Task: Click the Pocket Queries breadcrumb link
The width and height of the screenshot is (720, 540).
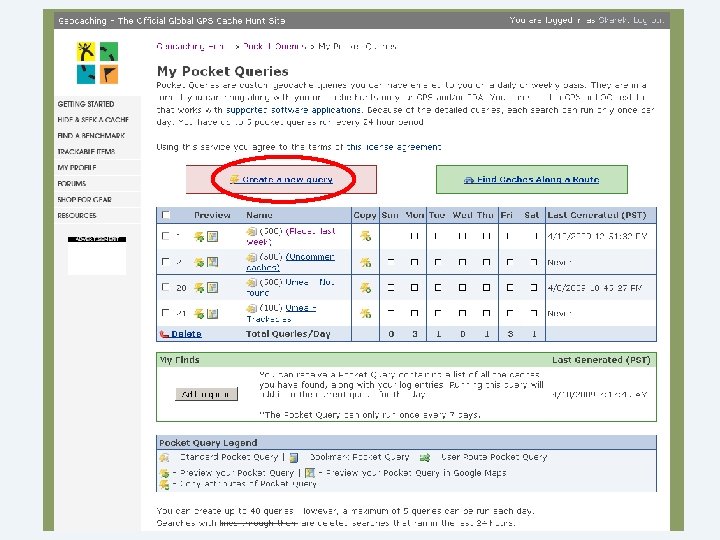Action: [274, 46]
